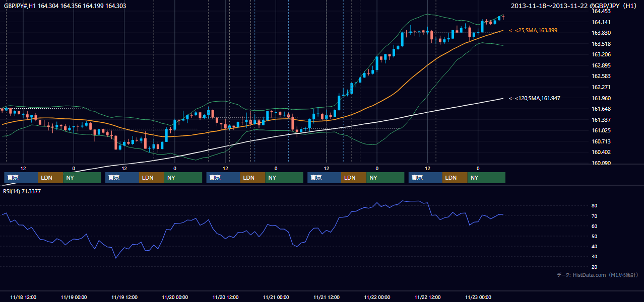
Task: Click price axis value 163.518
Action: click(x=601, y=44)
